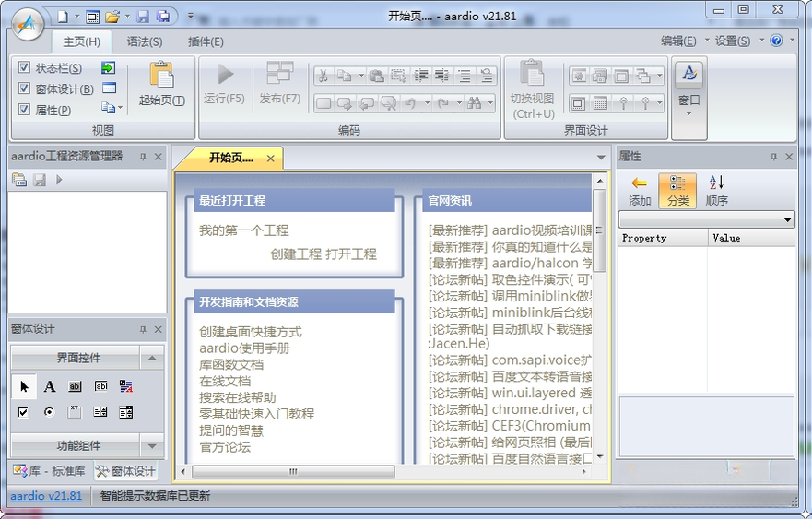Viewport: 812px width, 519px height.
Task: Switch to the 插件(E) ribbon tab
Action: [x=206, y=41]
